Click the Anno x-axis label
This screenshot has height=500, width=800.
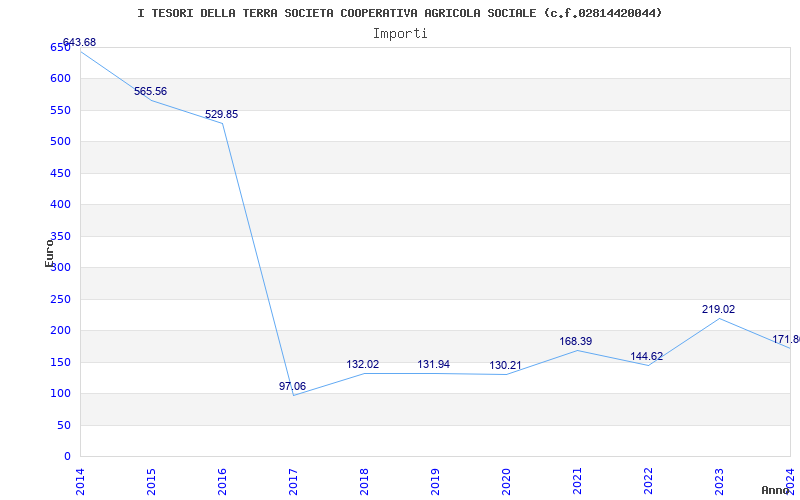pos(776,490)
